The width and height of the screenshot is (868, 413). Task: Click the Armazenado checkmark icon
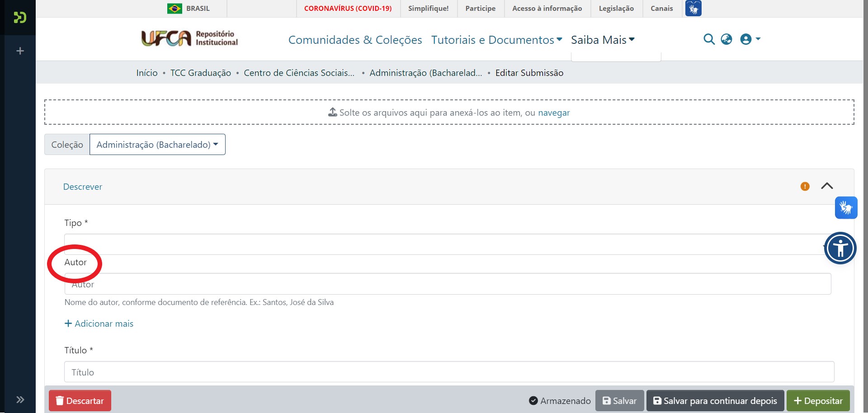point(534,400)
